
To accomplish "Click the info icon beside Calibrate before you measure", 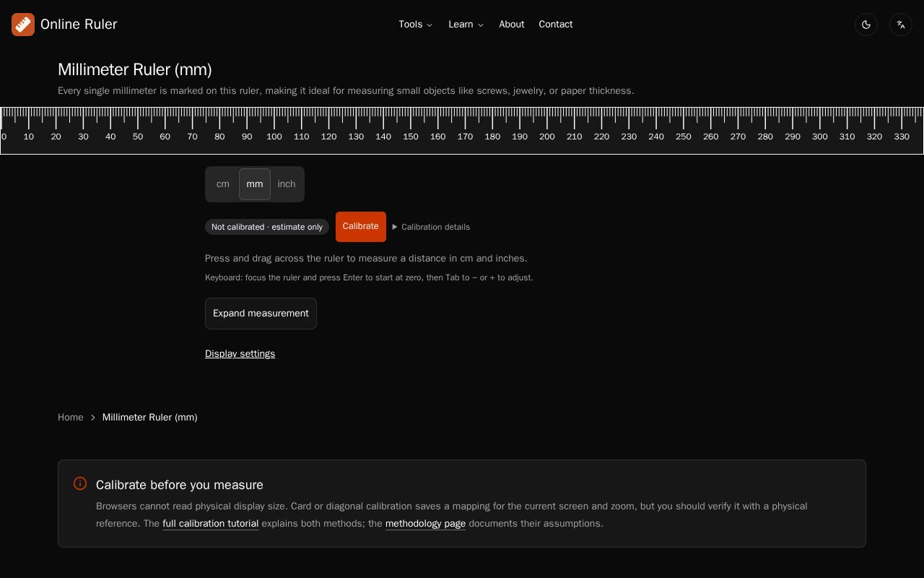I will (x=80, y=483).
